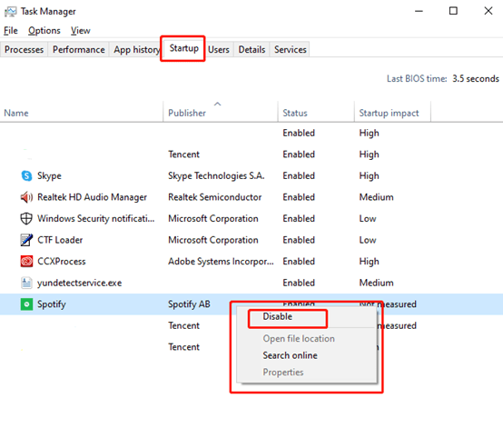The height and width of the screenshot is (448, 503).
Task: Click the Task Manager title bar icon
Action: [x=10, y=12]
